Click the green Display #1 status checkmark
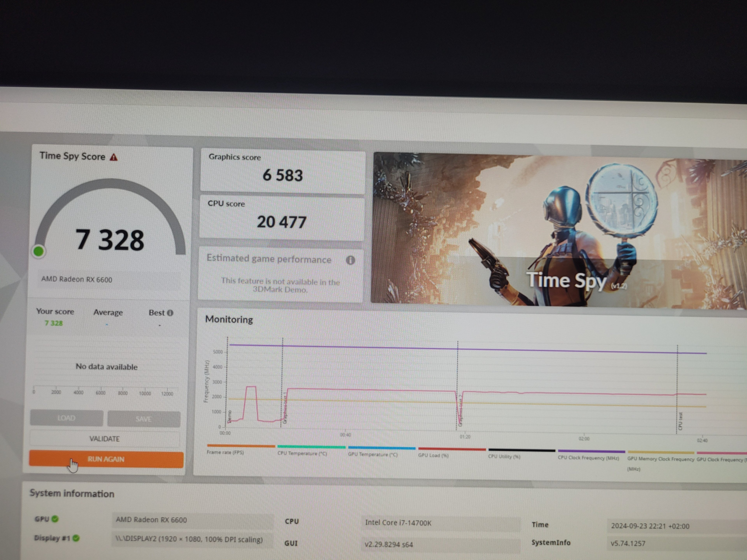 pos(76,538)
